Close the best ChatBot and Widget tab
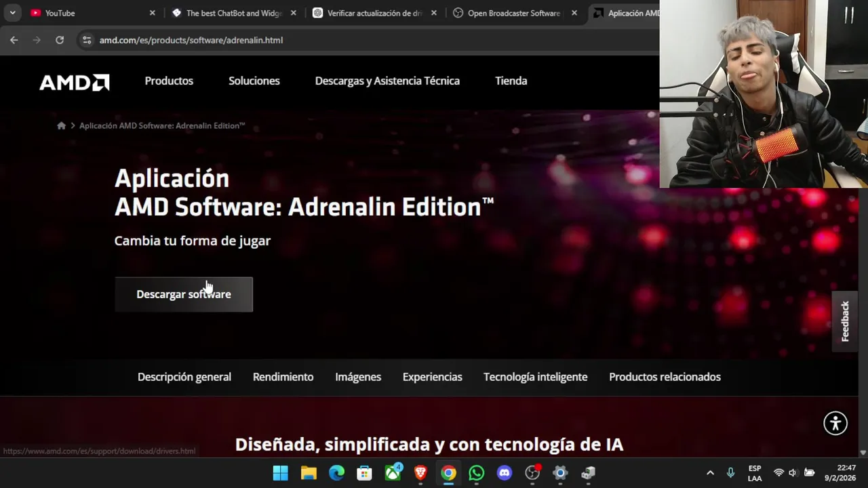 click(x=294, y=13)
